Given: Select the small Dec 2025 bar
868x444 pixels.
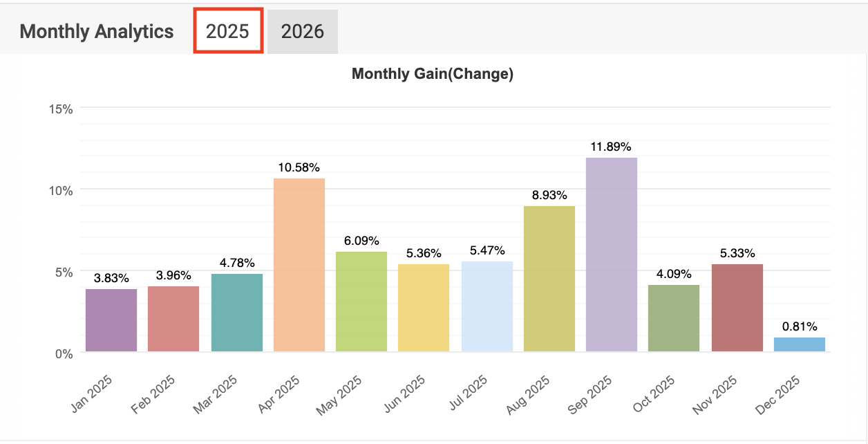Looking at the screenshot, I should point(800,344).
